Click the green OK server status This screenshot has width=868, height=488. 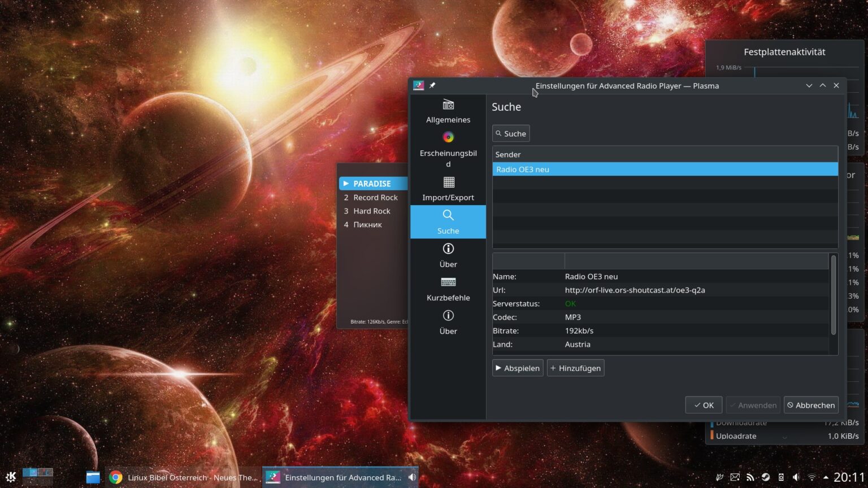(570, 304)
